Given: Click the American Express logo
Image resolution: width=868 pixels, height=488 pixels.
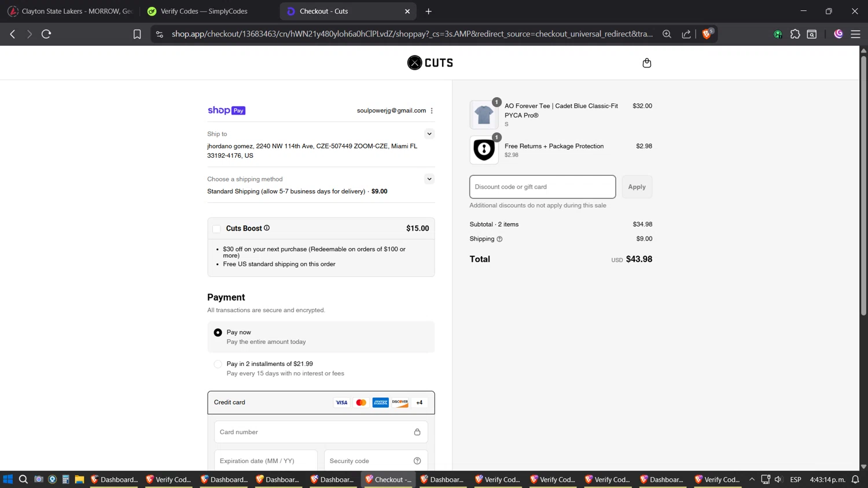Looking at the screenshot, I should [381, 402].
